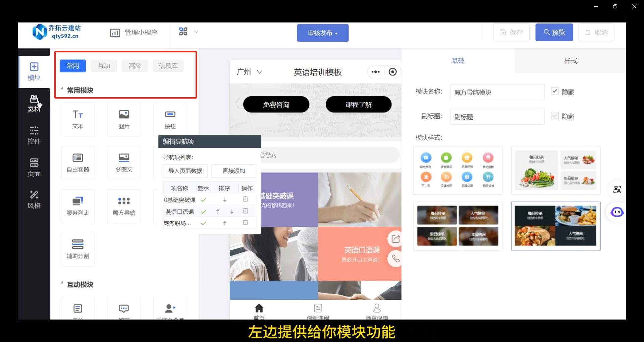Click the search bar in phone preview
644x342 pixels.
point(330,155)
